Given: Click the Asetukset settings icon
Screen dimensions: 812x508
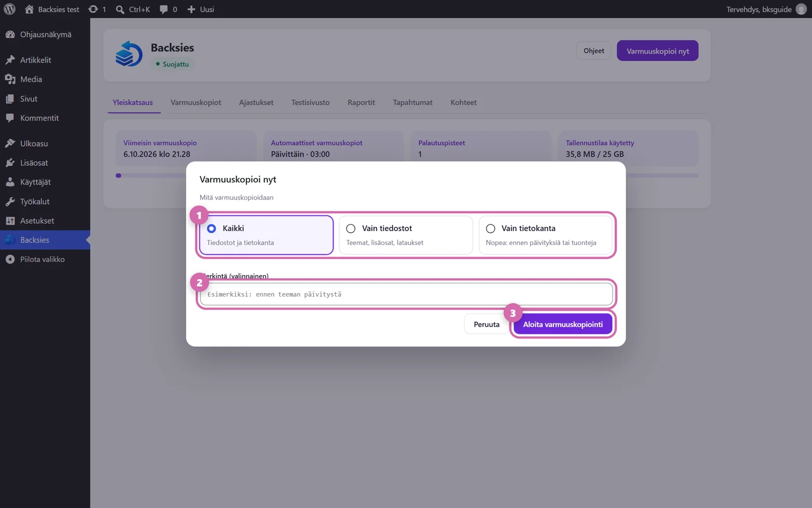Looking at the screenshot, I should [10, 221].
